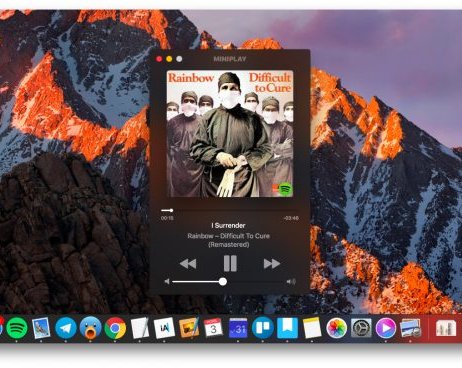Open Mail stamp icon in Dock
This screenshot has height=368, width=462.
coord(41,328)
